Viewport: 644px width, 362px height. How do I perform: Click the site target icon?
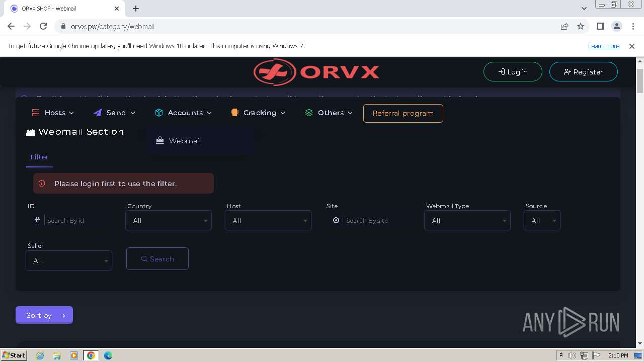point(336,220)
